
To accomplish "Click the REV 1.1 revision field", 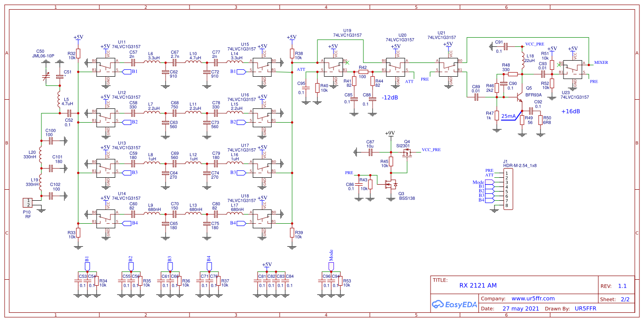I will (x=621, y=286).
